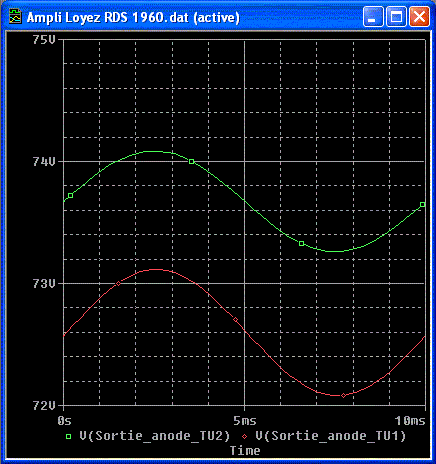
Task: Click the 75V Y-axis label
Action: [43, 40]
